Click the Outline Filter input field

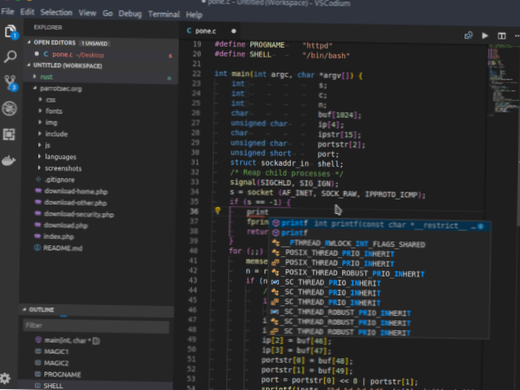tap(96, 325)
